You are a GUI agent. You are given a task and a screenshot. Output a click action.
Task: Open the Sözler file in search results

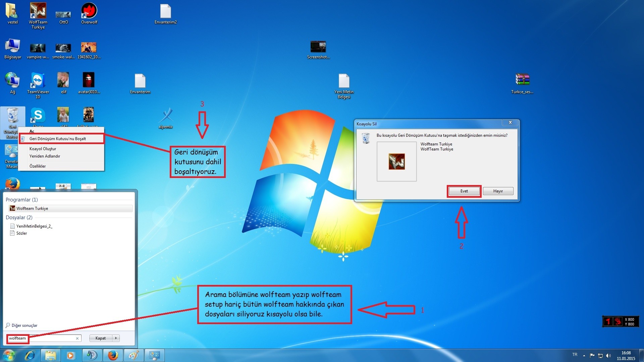pyautogui.click(x=18, y=233)
